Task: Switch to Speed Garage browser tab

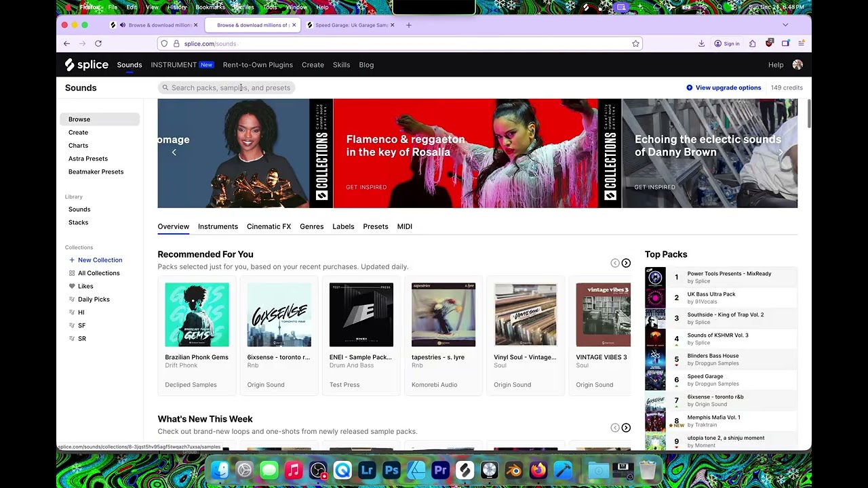Action: point(351,25)
